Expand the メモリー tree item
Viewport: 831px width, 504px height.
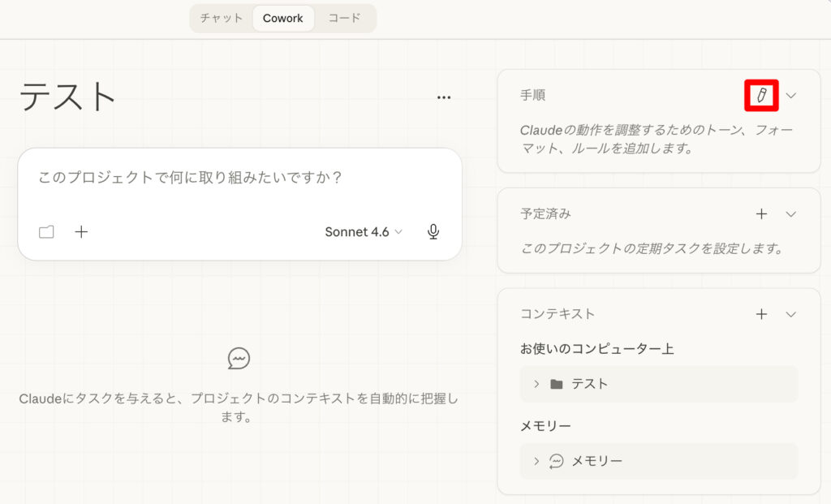tap(536, 461)
